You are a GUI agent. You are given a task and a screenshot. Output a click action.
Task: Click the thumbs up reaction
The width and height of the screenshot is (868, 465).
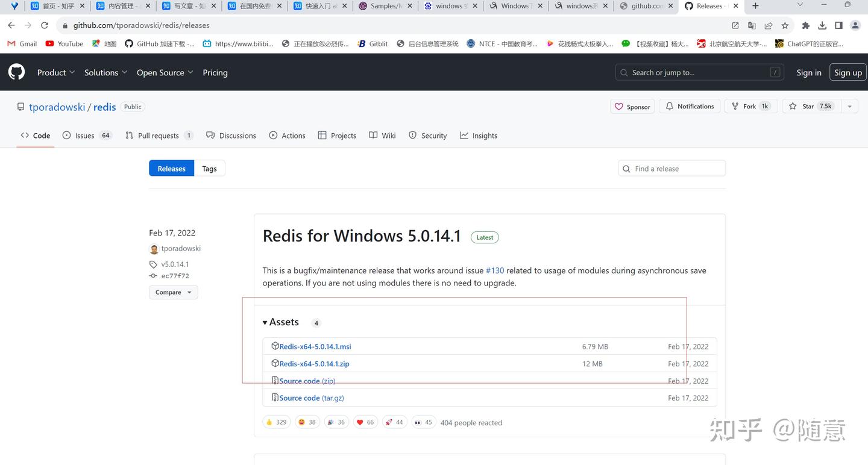[x=277, y=422]
